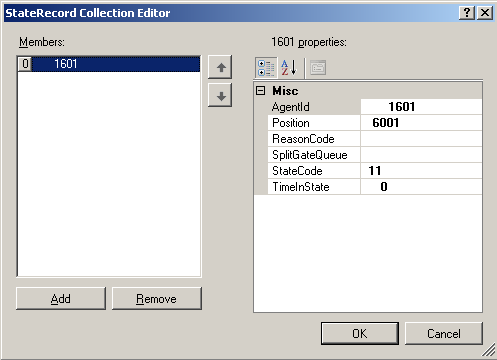Screen dimensions: 497x360
Task: Select the StateCode property name
Action: (x=314, y=171)
